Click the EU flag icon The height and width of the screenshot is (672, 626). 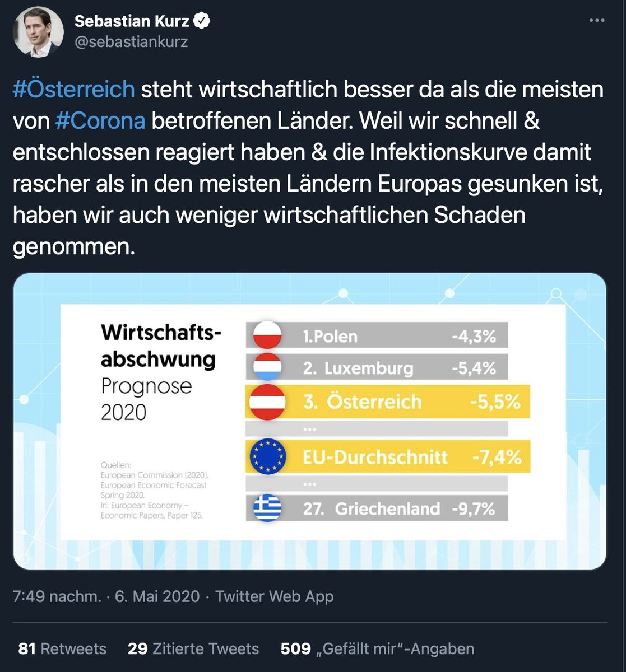(267, 456)
